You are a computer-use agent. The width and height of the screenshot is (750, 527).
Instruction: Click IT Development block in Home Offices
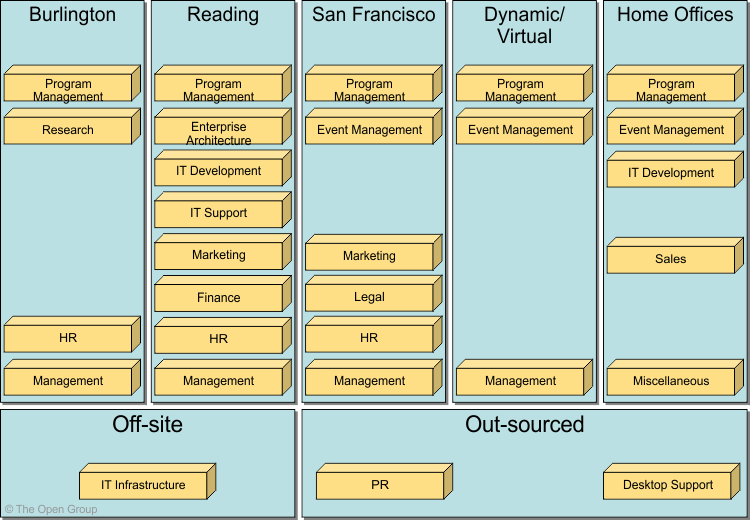675,169
